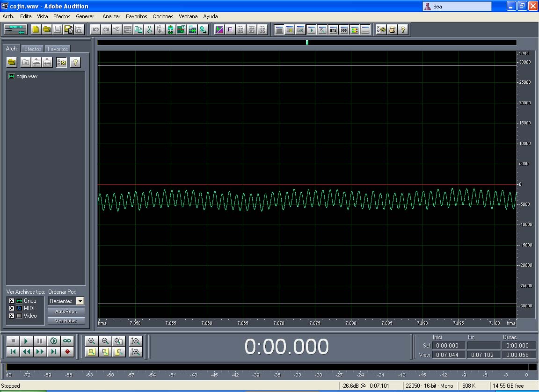Click Zoom Out Full page magnifier icon
Screen dimensions: 539x392
(x=118, y=341)
